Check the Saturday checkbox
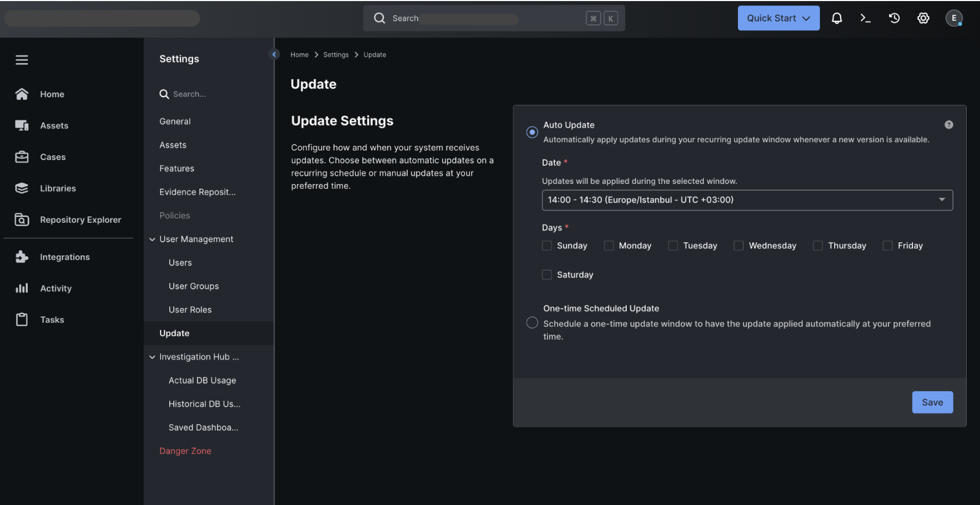980x505 pixels. click(546, 275)
